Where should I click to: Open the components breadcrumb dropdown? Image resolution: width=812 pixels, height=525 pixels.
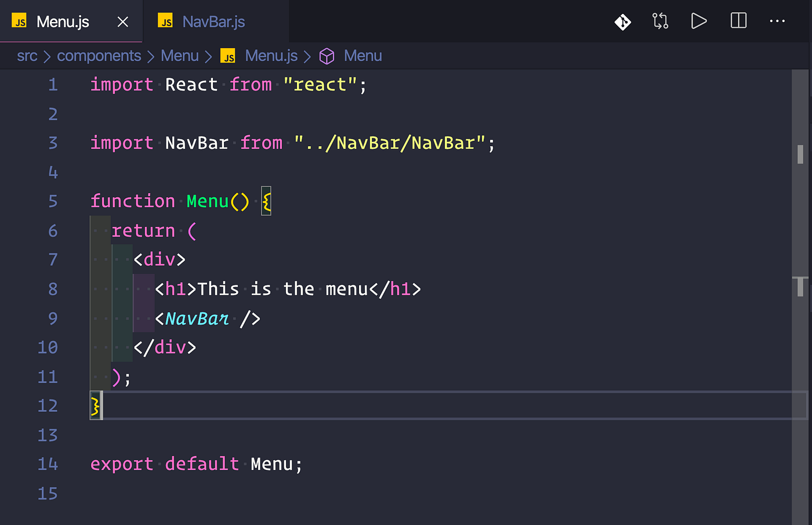tap(99, 56)
